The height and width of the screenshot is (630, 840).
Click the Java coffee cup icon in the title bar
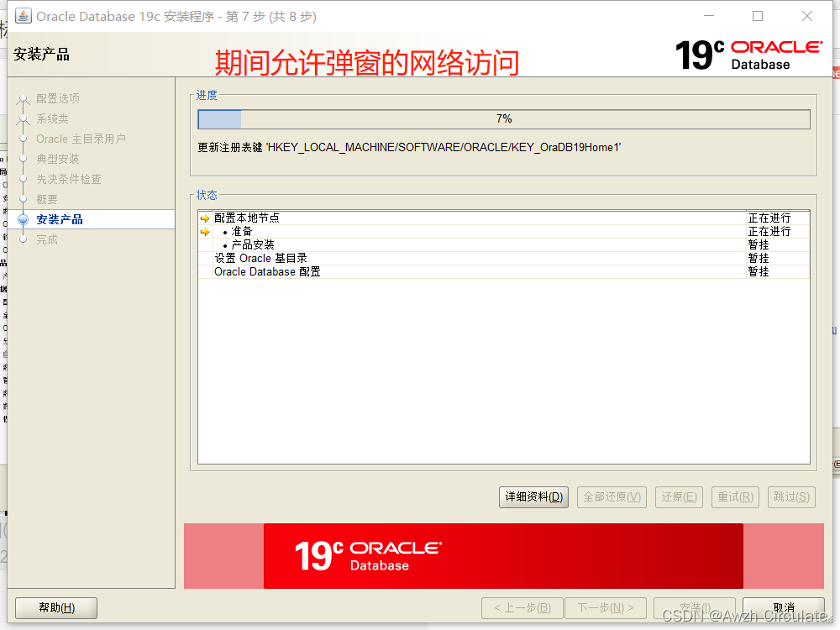(23, 15)
